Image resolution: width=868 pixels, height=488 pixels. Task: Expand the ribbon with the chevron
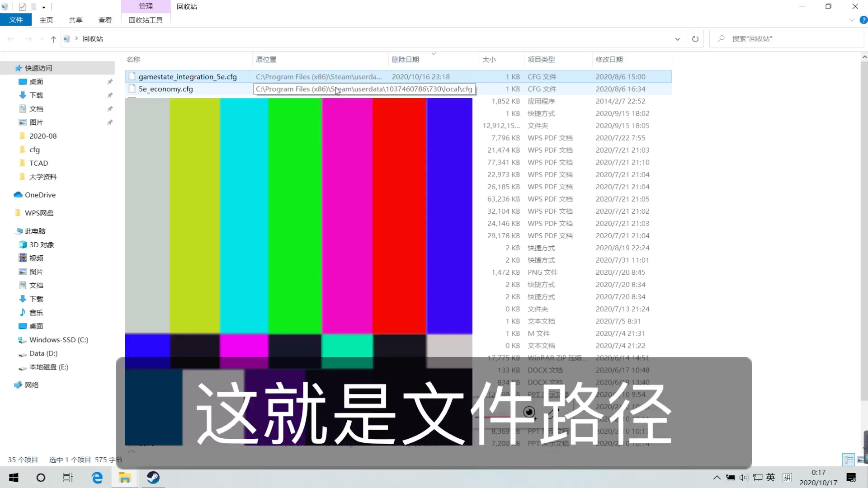click(x=852, y=20)
